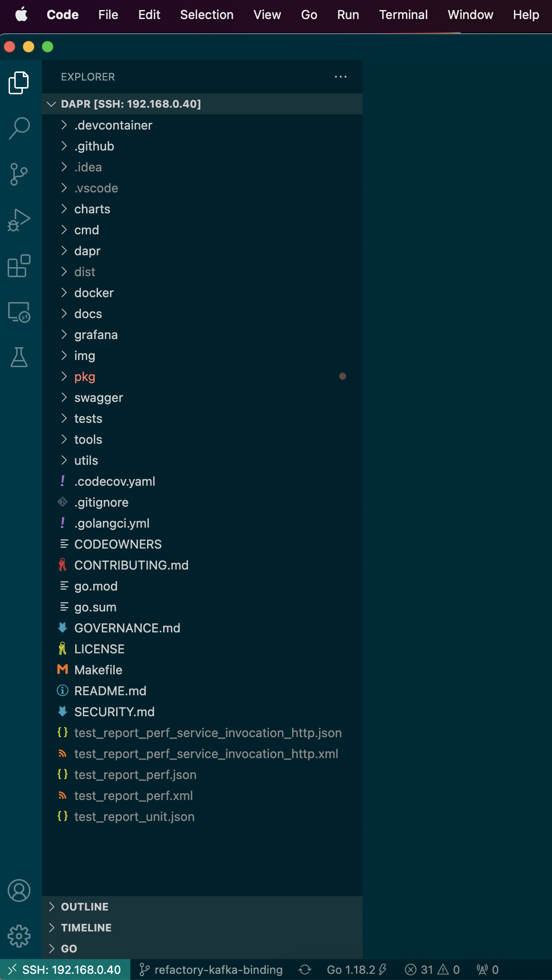
Task: Click the Go 1.18.2 version status item
Action: (x=357, y=970)
